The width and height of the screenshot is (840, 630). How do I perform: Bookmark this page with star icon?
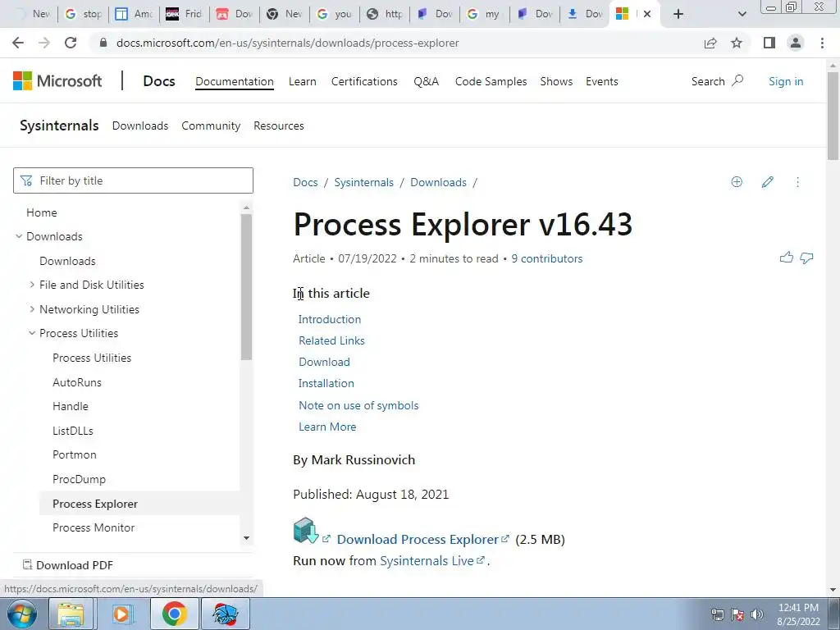(x=737, y=43)
